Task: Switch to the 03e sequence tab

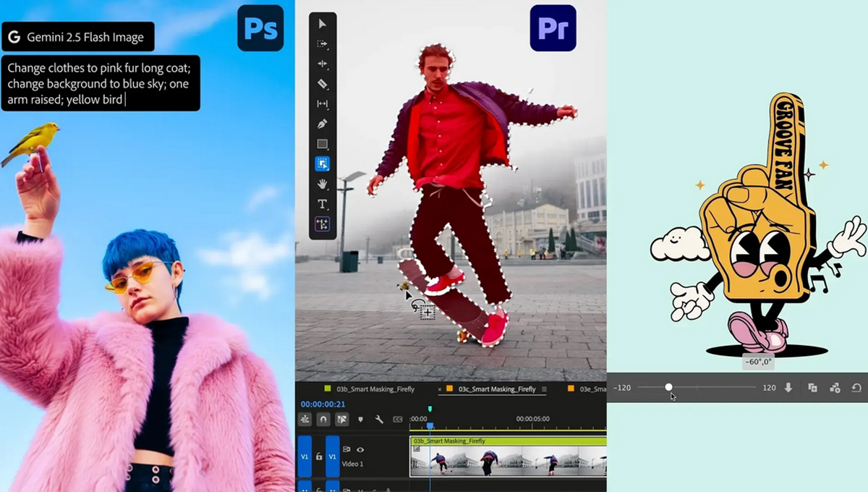Action: pos(592,389)
